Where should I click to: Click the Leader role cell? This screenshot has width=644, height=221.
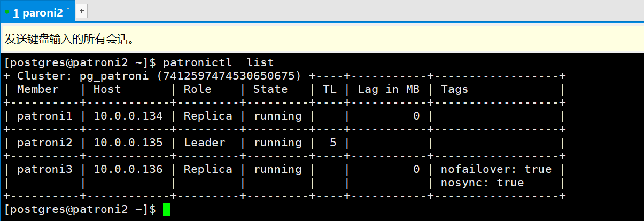click(204, 143)
